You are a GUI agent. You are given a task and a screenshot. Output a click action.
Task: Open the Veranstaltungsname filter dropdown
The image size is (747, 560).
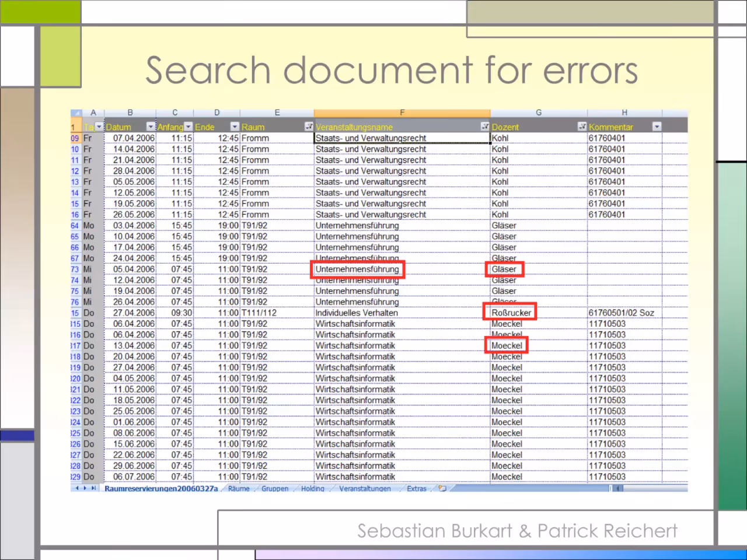point(485,127)
